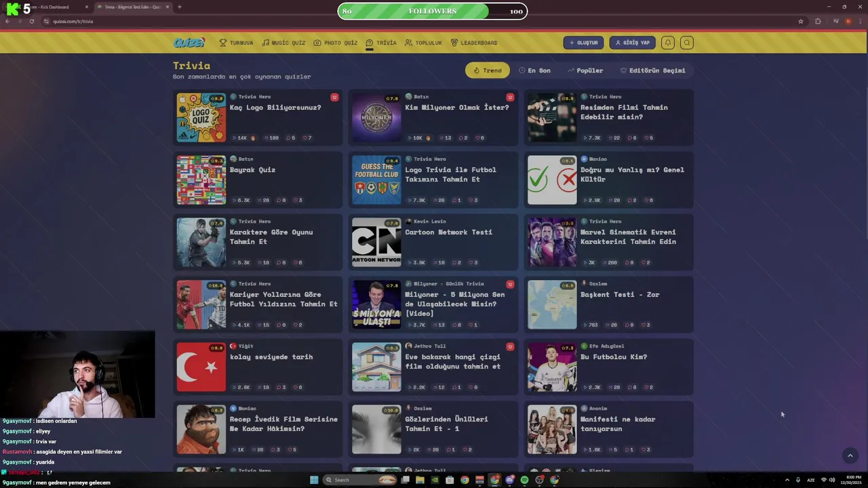Open Manifesti ne kadar tanıyorsun title
Screen dimensions: 868x488
point(618,424)
